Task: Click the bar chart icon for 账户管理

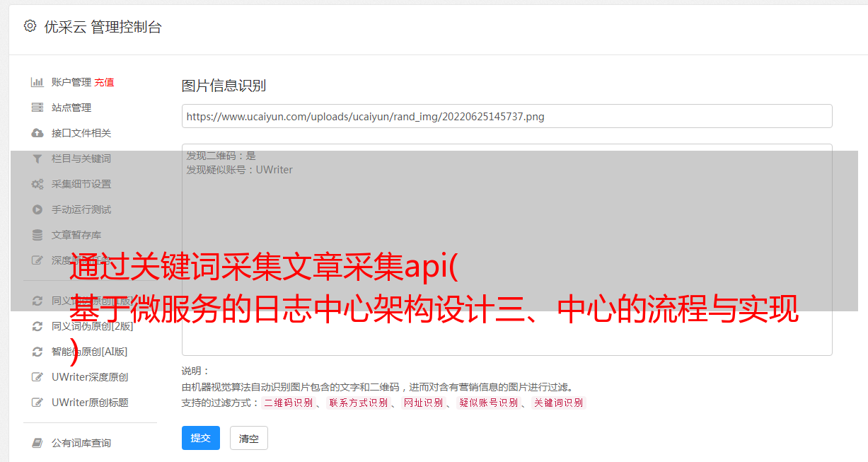Action: coord(37,82)
